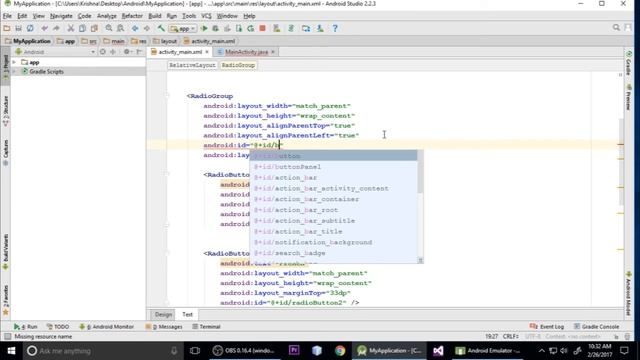The width and height of the screenshot is (640, 360).
Task: Open the Terminal tool window
Action: pyautogui.click(x=206, y=327)
